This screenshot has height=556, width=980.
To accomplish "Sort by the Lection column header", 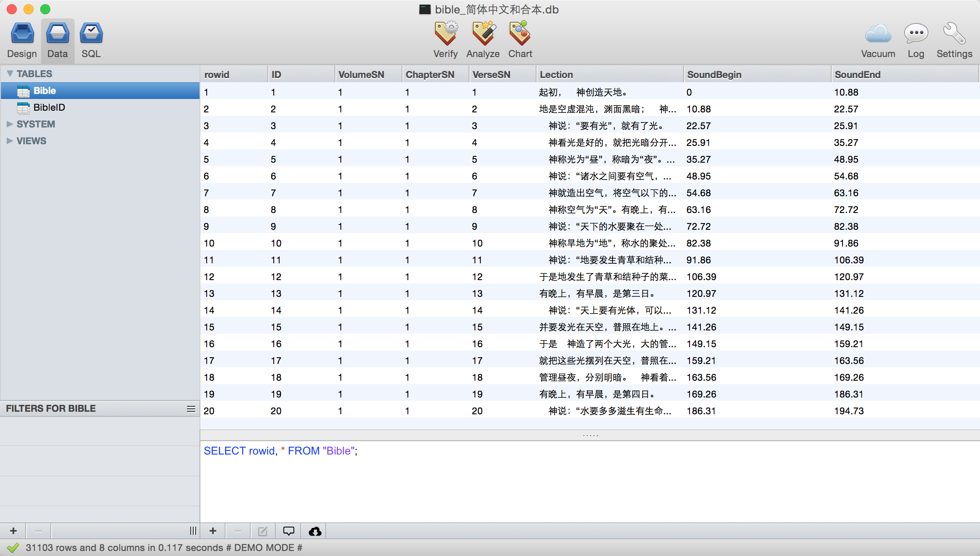I will point(556,75).
